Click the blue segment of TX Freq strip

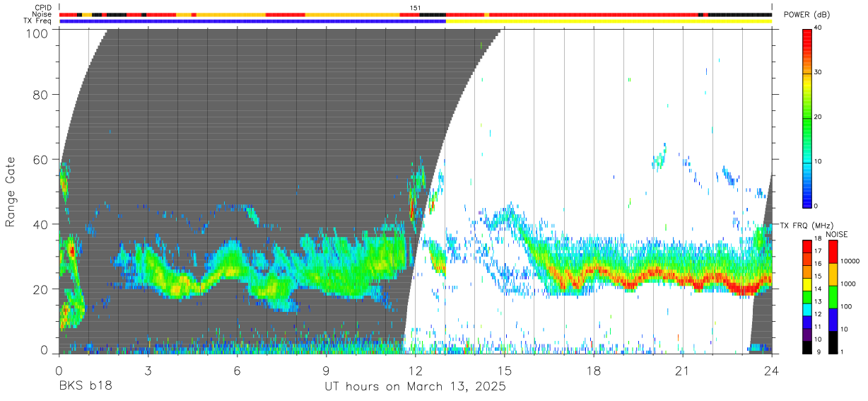[x=252, y=21]
